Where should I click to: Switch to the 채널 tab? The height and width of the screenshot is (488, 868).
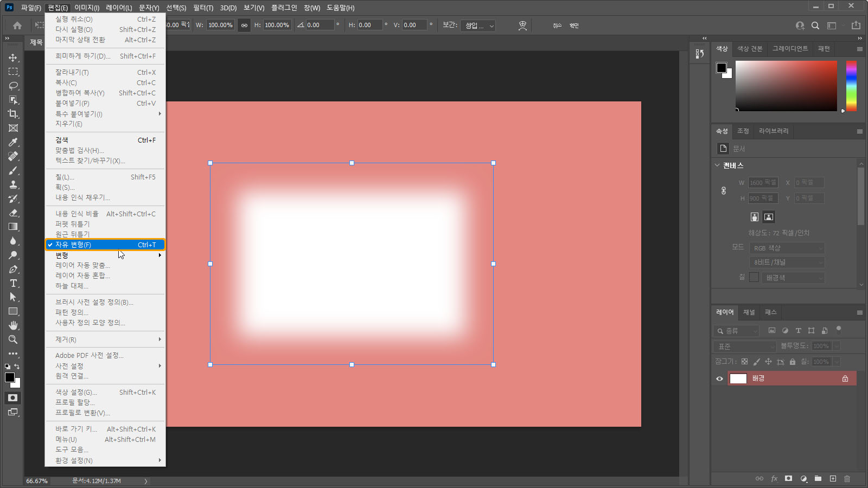pos(749,312)
